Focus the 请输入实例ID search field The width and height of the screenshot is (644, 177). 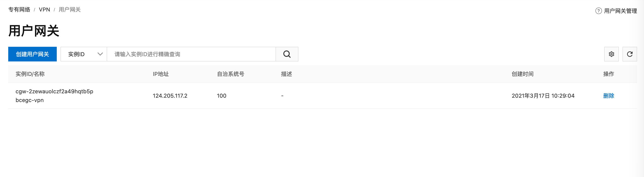(191, 54)
